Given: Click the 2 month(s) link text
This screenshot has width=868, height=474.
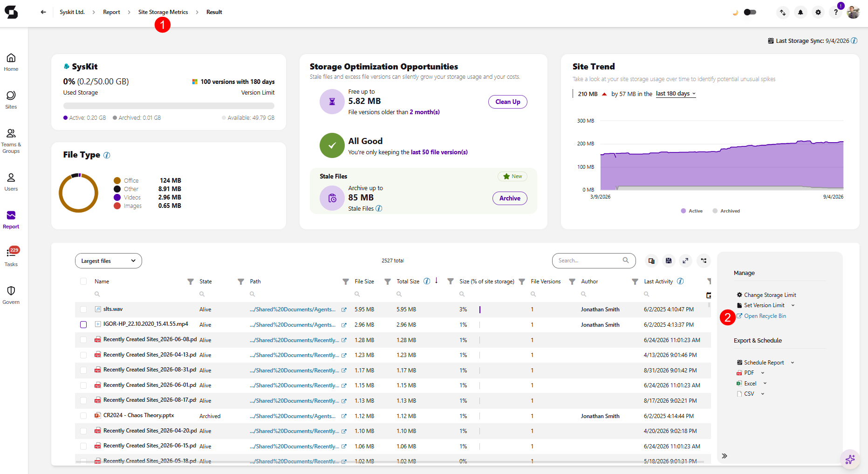Looking at the screenshot, I should pyautogui.click(x=424, y=112).
